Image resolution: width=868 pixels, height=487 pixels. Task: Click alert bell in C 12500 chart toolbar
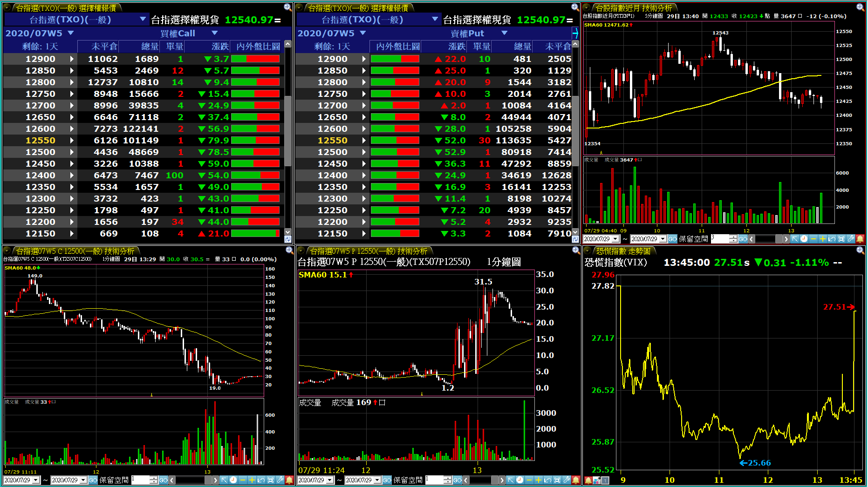289,480
